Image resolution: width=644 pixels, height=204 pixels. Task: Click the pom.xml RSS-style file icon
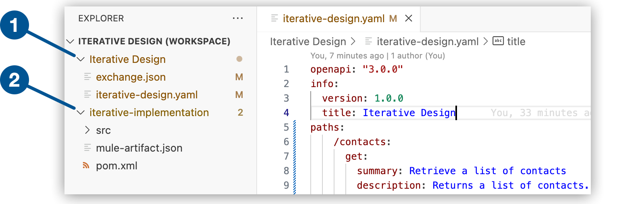86,165
